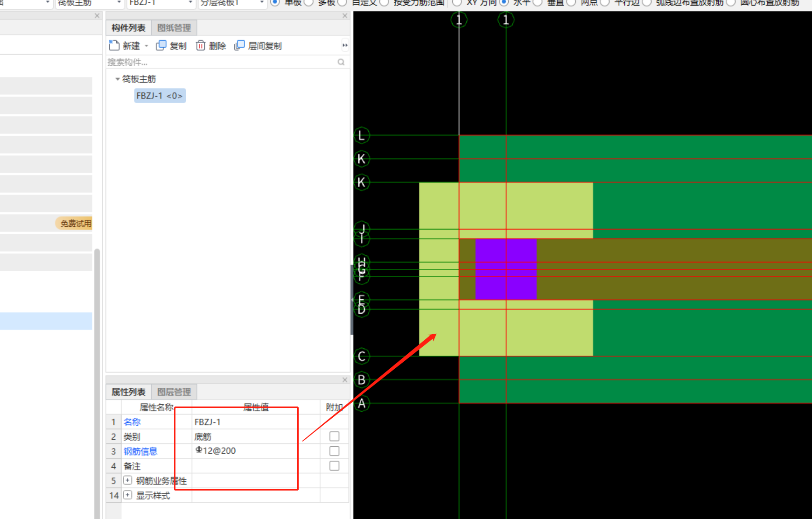Select the 垂直 radio option
812x519 pixels.
(537, 2)
